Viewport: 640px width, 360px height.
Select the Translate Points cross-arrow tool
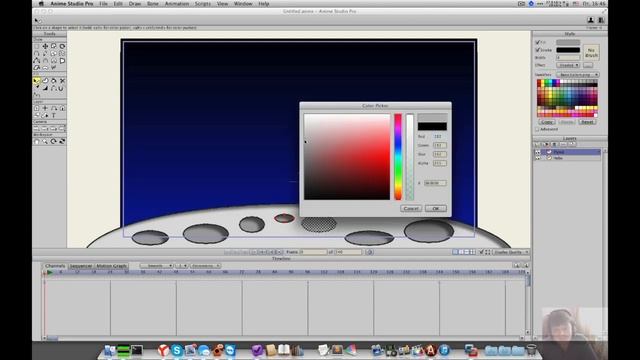click(45, 46)
